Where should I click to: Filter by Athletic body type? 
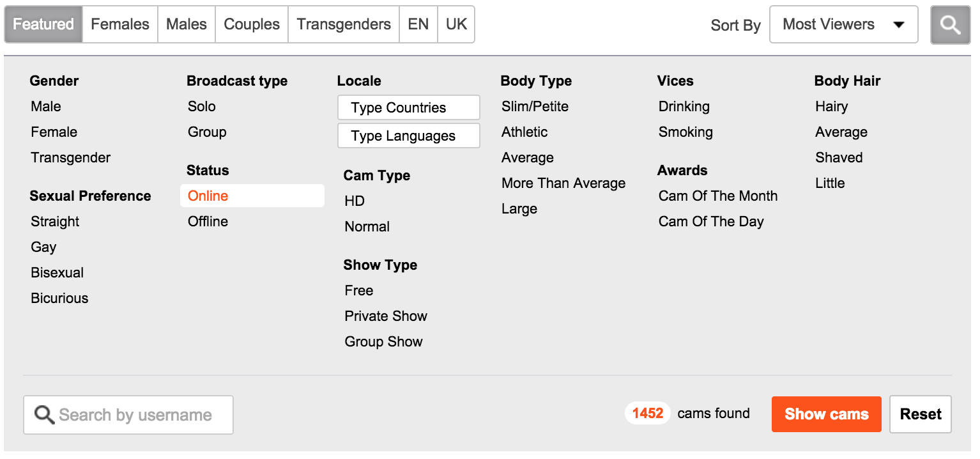[524, 132]
